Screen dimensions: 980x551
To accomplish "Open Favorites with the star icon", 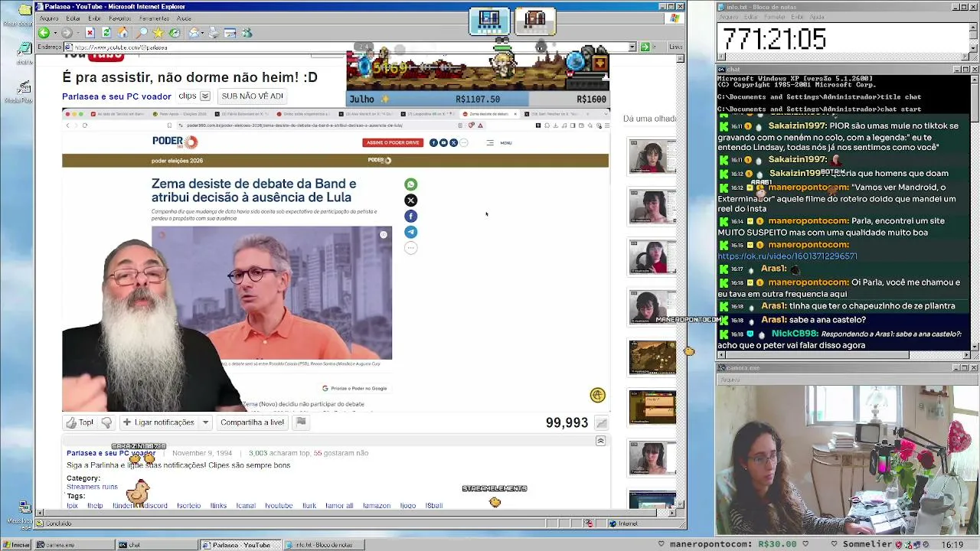I will (158, 33).
